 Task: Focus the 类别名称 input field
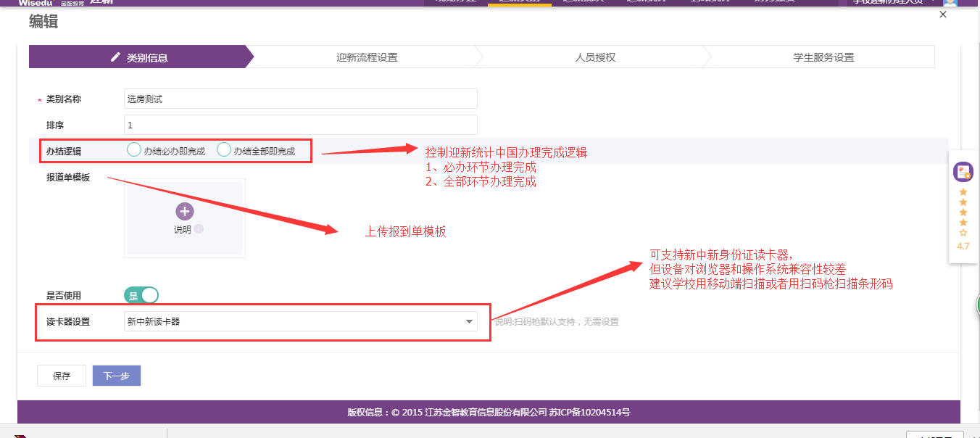[301, 99]
